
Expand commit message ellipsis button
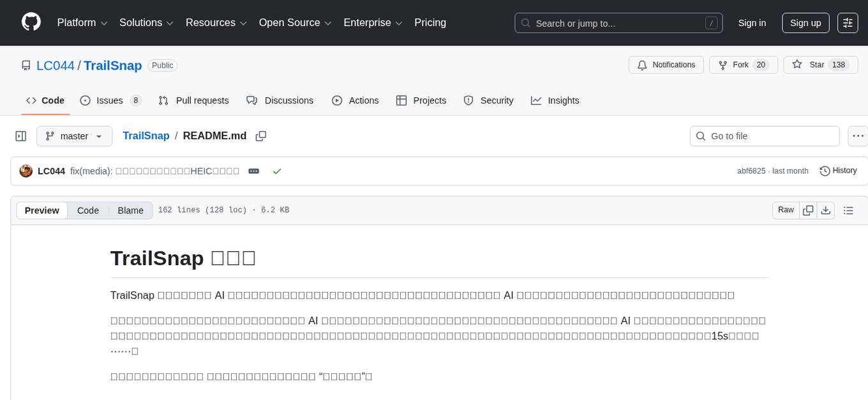[253, 171]
